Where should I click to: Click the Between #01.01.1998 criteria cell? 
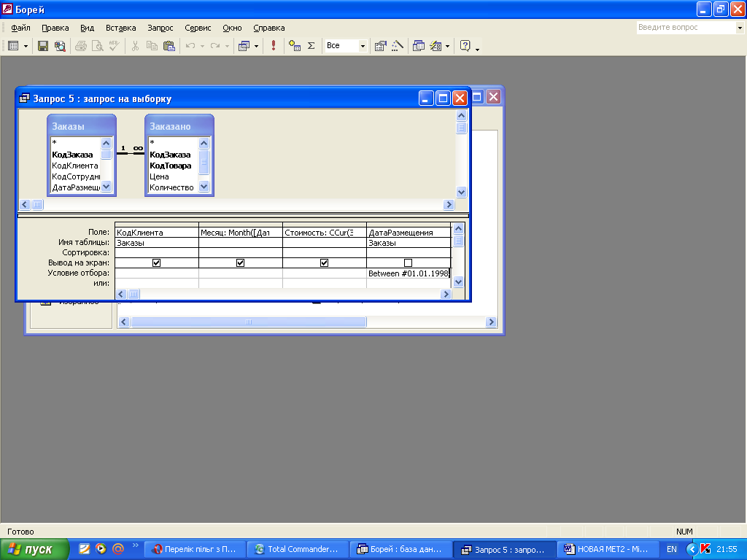point(409,273)
